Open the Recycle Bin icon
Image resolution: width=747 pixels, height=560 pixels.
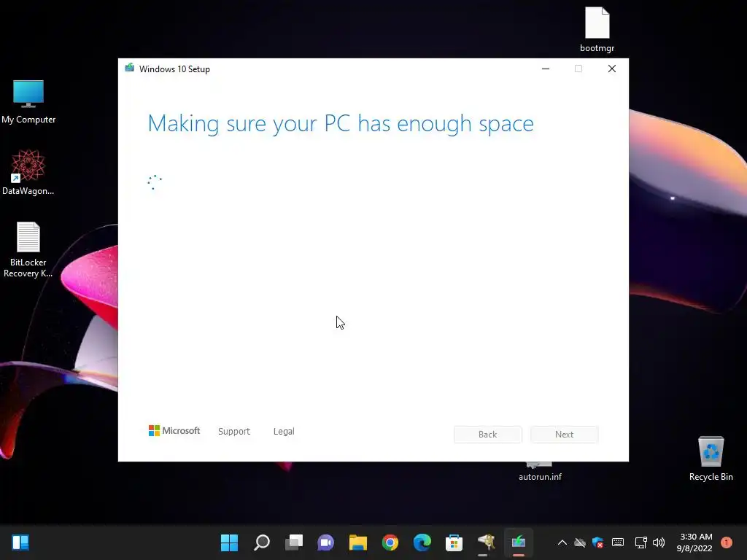711,458
